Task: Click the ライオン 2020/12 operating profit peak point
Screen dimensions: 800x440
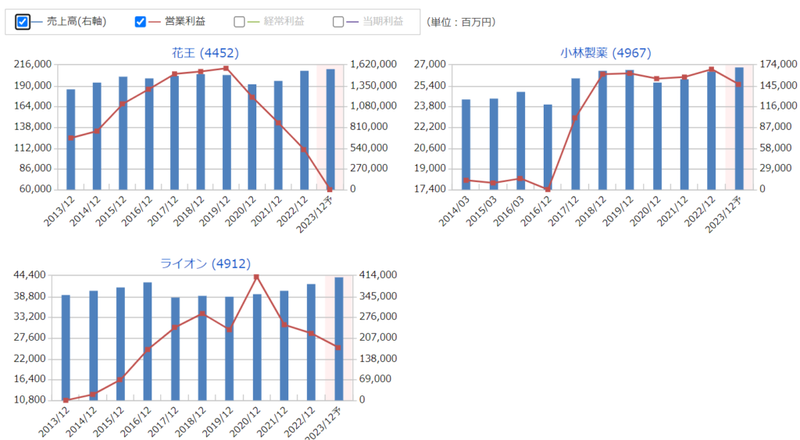Action: click(257, 277)
